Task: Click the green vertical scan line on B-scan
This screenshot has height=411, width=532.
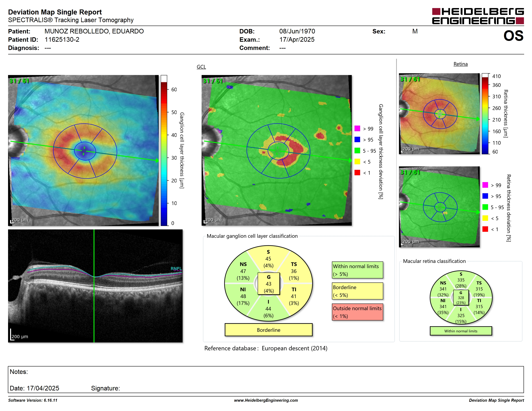Action: pyautogui.click(x=94, y=286)
